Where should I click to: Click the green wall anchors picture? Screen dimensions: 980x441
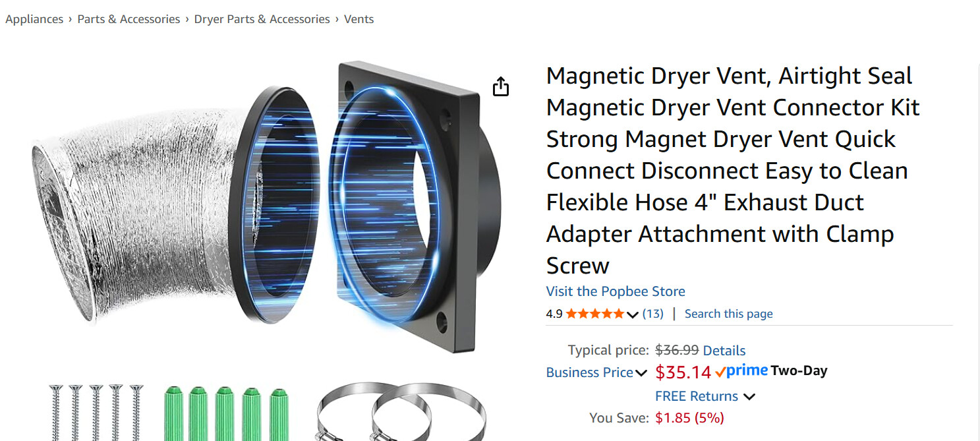pyautogui.click(x=226, y=413)
